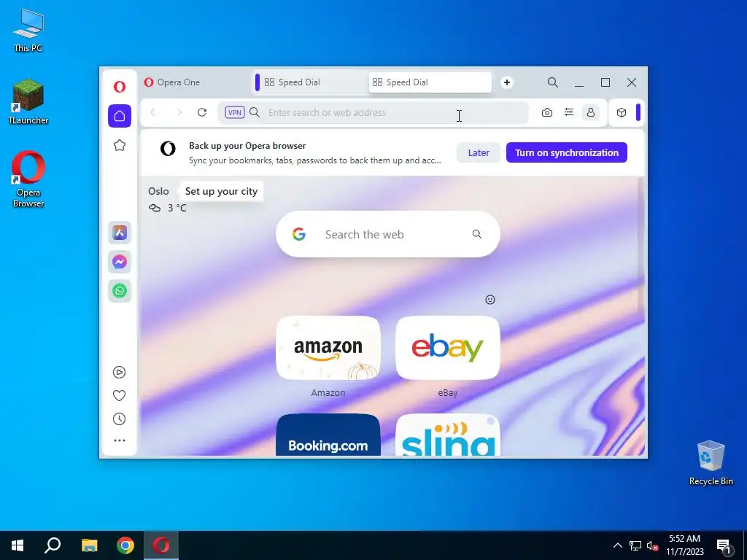Switch to the first Speed Dial tab
The width and height of the screenshot is (747, 560).
point(311,82)
